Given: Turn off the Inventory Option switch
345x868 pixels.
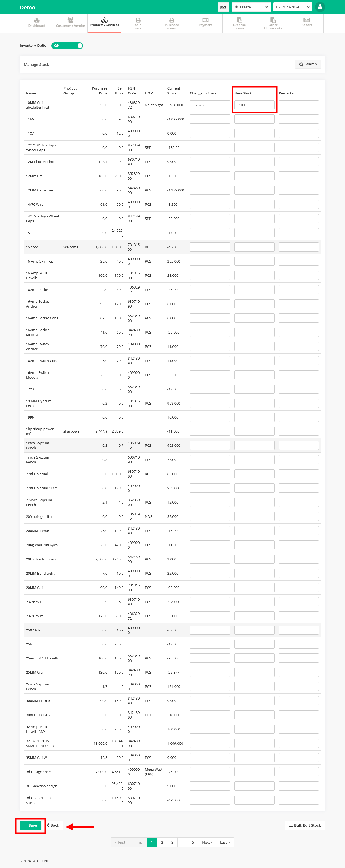Looking at the screenshot, I should [x=67, y=46].
